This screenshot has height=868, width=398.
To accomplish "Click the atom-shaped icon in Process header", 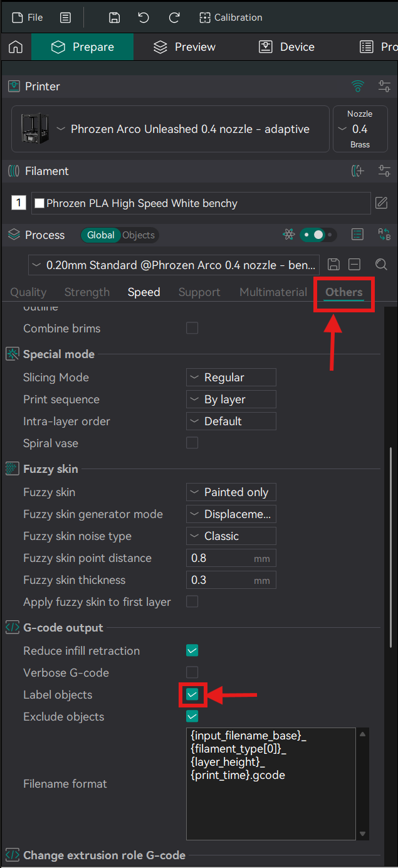I will coord(289,235).
